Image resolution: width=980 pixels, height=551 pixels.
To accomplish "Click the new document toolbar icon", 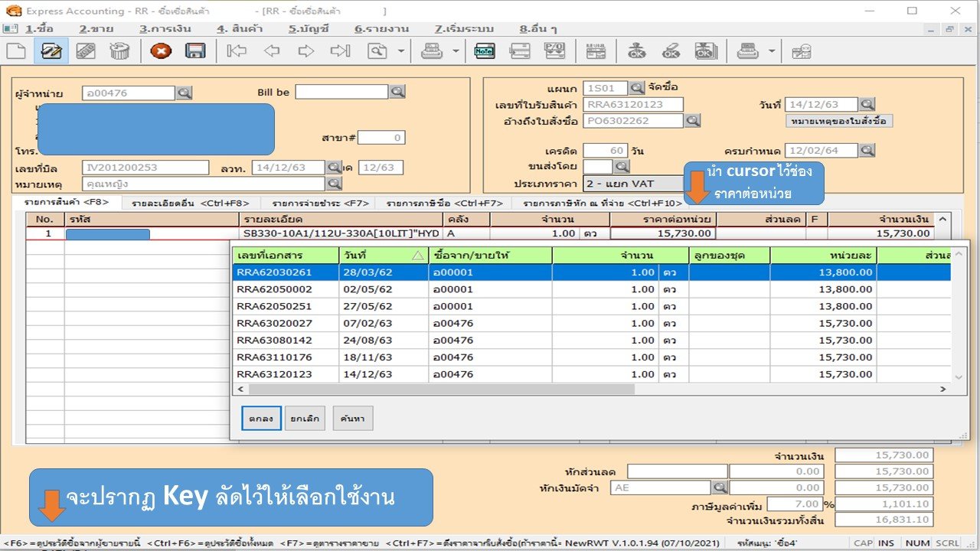I will point(16,51).
